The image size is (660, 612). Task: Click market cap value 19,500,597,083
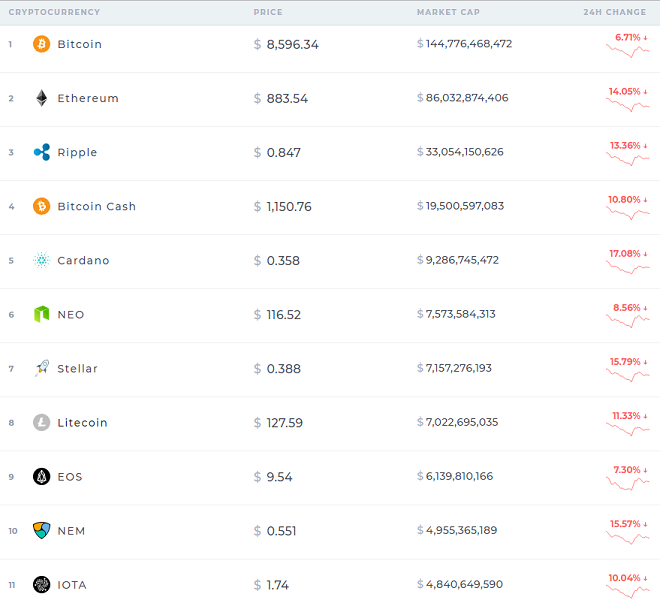[x=465, y=206]
